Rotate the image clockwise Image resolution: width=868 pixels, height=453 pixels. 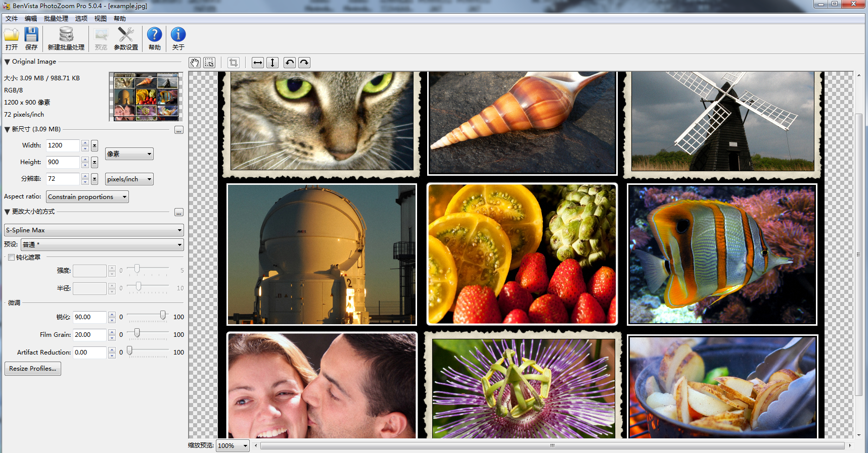click(x=304, y=63)
